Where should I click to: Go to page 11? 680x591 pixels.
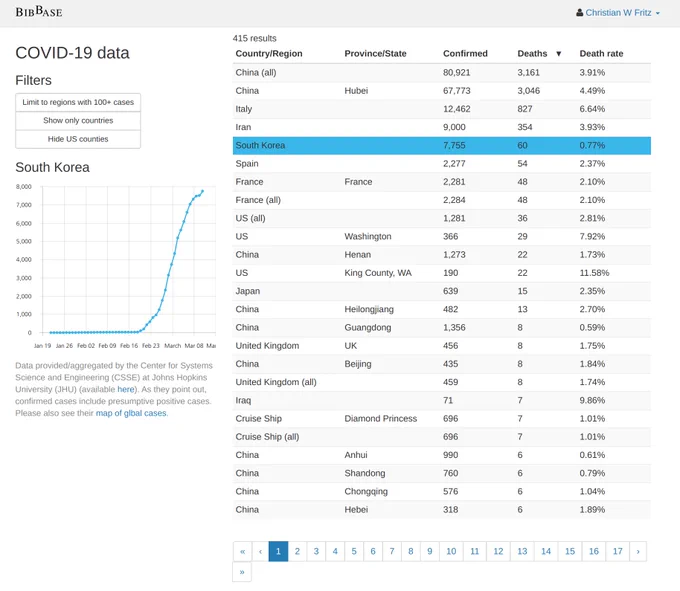click(x=474, y=552)
